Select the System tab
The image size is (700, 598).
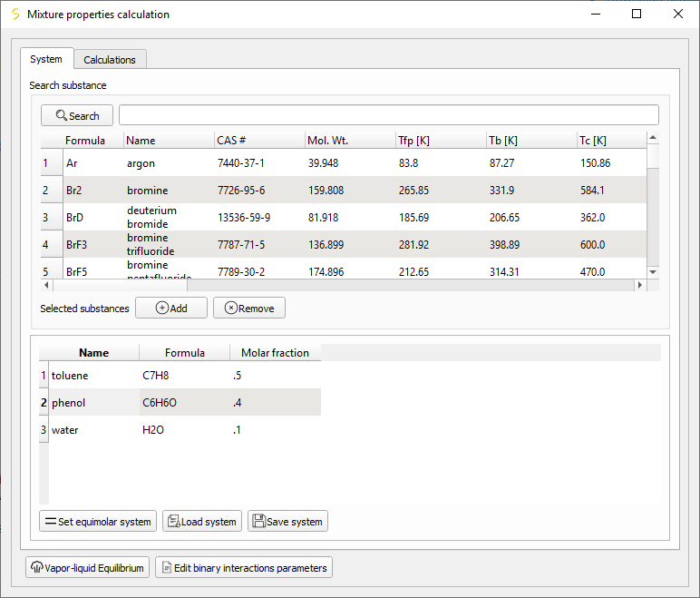[x=46, y=59]
